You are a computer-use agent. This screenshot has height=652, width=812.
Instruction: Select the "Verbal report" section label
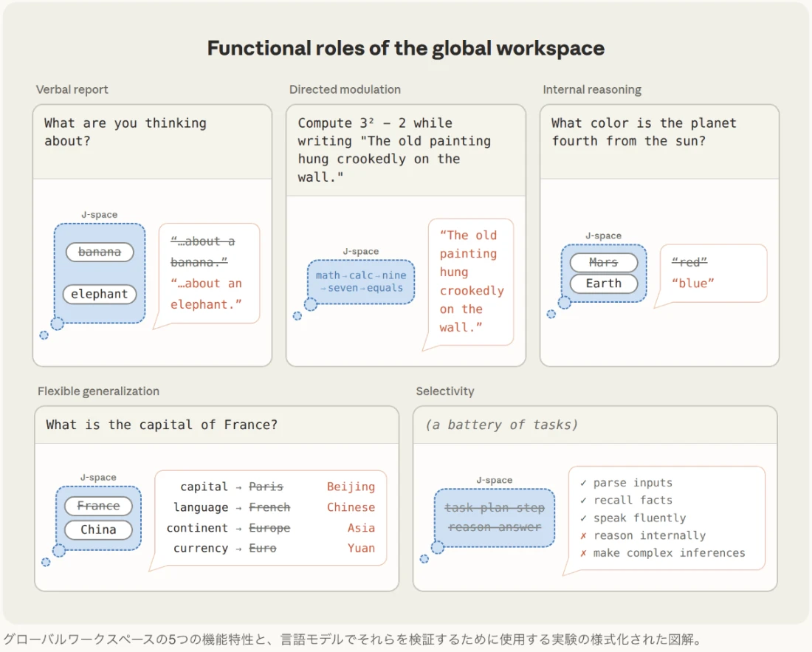72,89
